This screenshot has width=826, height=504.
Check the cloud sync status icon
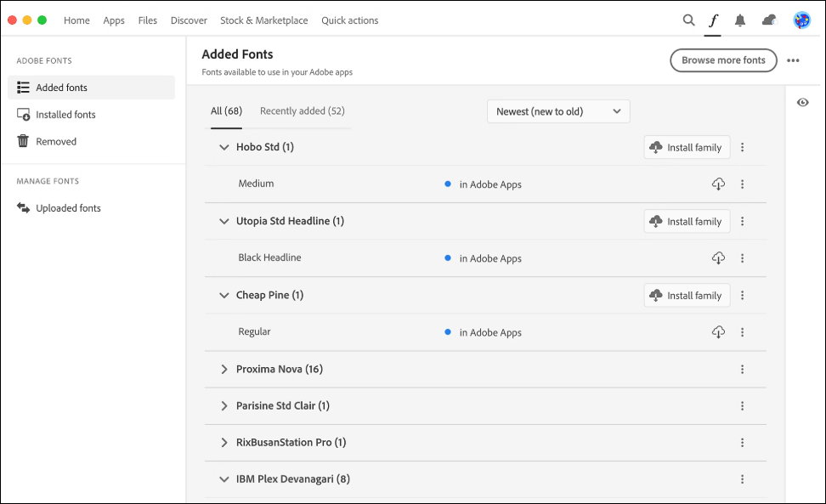[769, 20]
